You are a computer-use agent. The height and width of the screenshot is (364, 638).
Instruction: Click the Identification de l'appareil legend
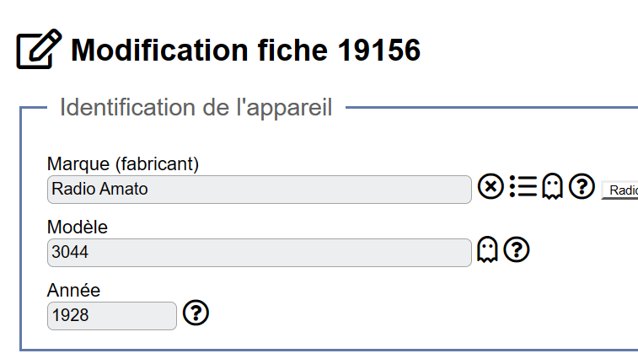point(196,107)
